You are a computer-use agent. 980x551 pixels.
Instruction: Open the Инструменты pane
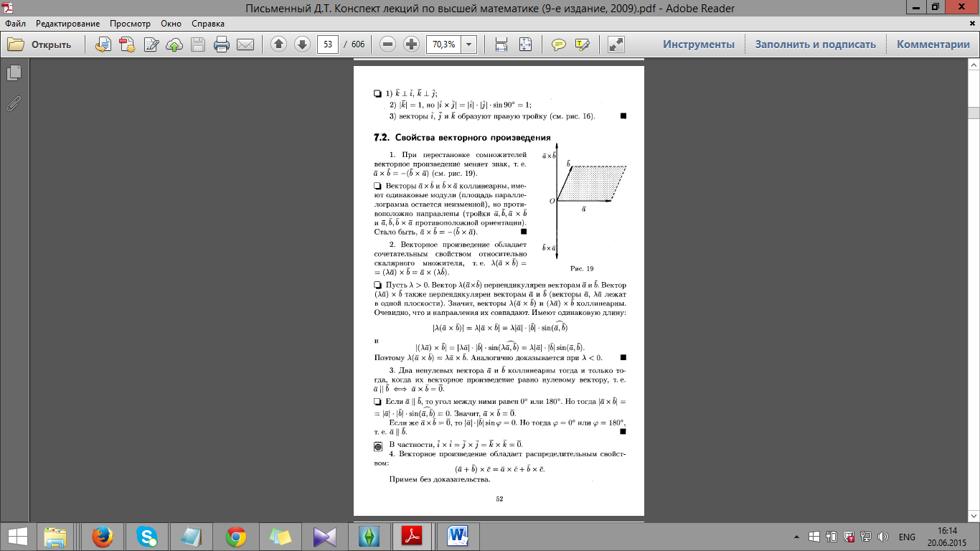(x=699, y=44)
